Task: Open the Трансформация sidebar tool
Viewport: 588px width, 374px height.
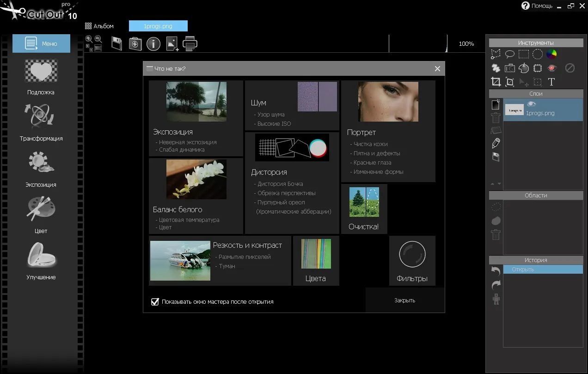Action: click(41, 122)
